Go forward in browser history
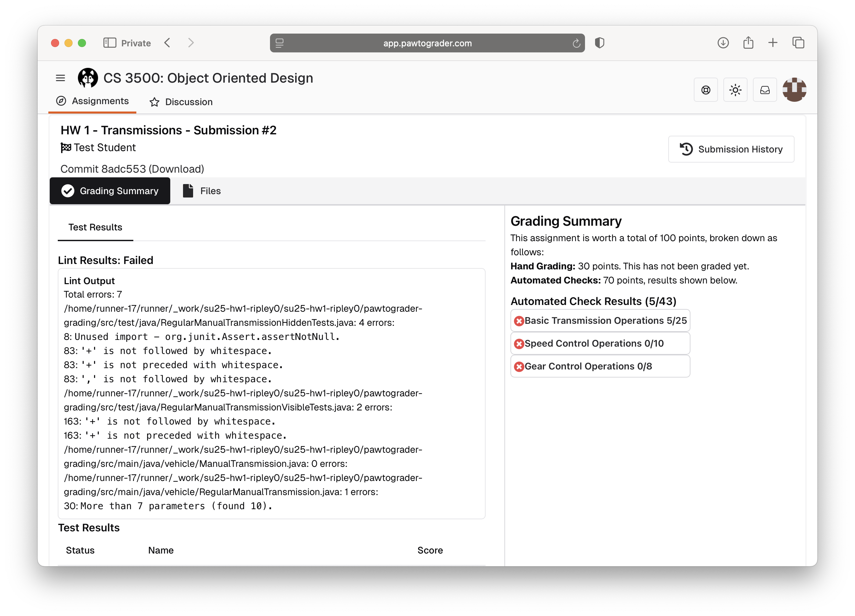Image resolution: width=855 pixels, height=616 pixels. [x=191, y=43]
